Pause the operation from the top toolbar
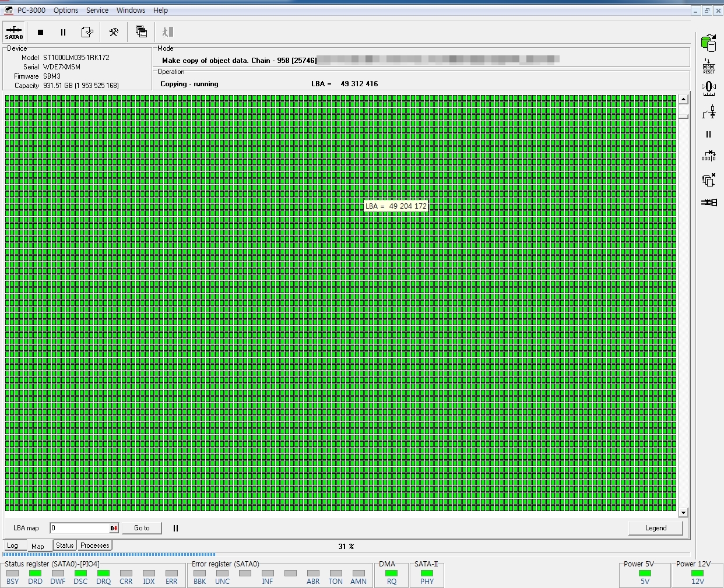The height and width of the screenshot is (588, 724). click(x=63, y=32)
